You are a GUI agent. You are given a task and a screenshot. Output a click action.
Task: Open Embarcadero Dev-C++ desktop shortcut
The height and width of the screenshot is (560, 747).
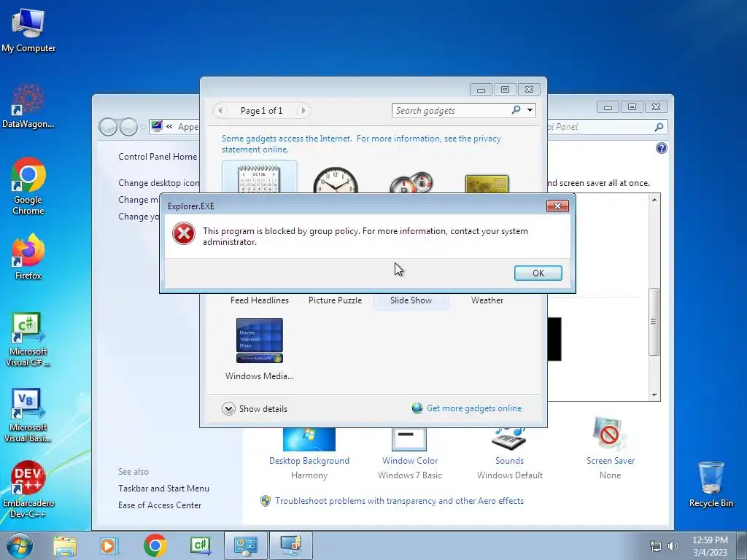(28, 489)
